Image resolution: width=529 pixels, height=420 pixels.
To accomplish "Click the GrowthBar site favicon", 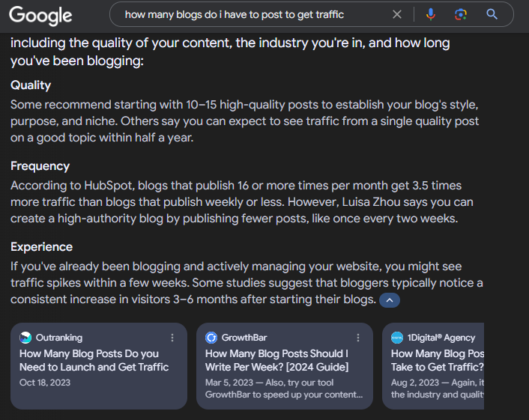I will pos(211,338).
